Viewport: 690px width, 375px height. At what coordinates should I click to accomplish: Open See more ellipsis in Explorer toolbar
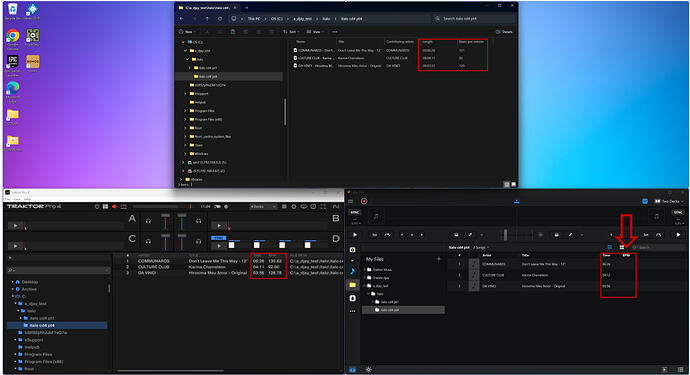pos(335,32)
